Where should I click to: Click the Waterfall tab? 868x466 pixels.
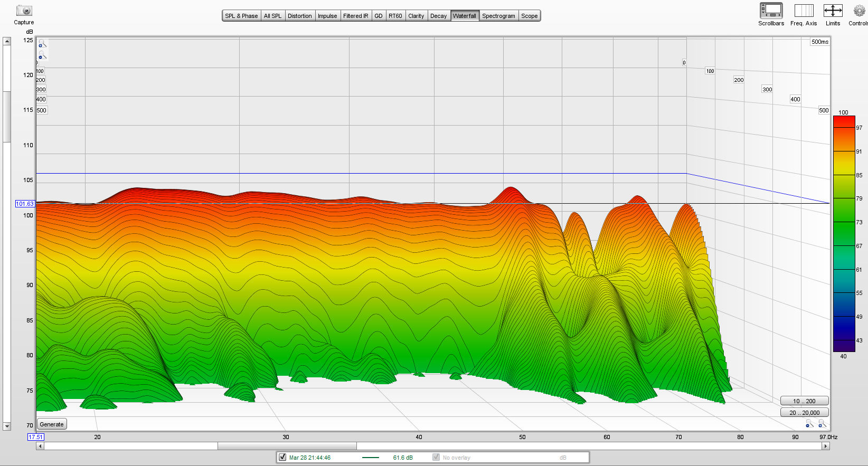coord(465,16)
